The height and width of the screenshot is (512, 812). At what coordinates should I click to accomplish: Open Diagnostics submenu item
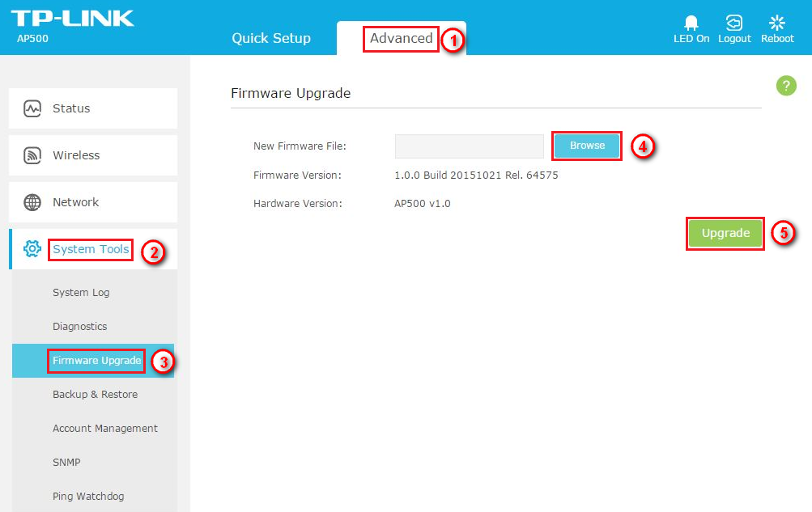(x=80, y=326)
